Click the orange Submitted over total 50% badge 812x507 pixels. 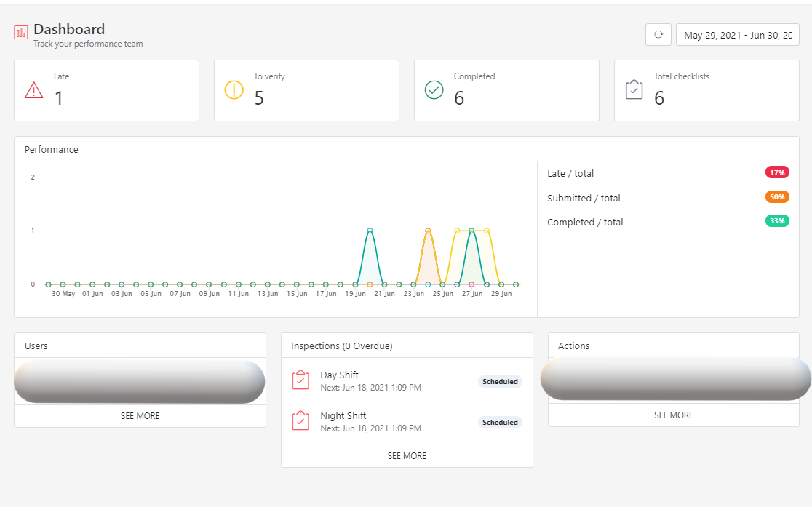tap(777, 196)
